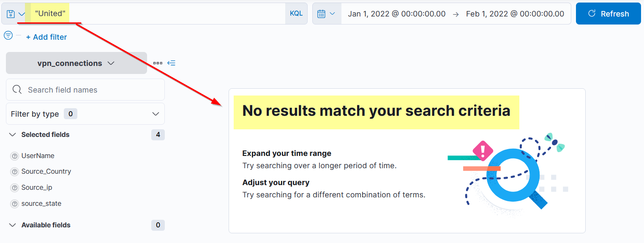Click the Source_Country field type icon

point(14,172)
